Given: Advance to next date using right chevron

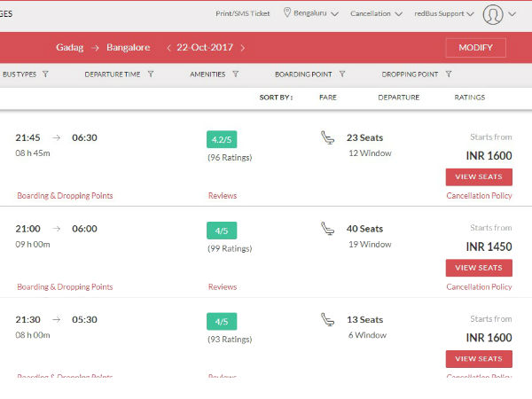Looking at the screenshot, I should 243,48.
